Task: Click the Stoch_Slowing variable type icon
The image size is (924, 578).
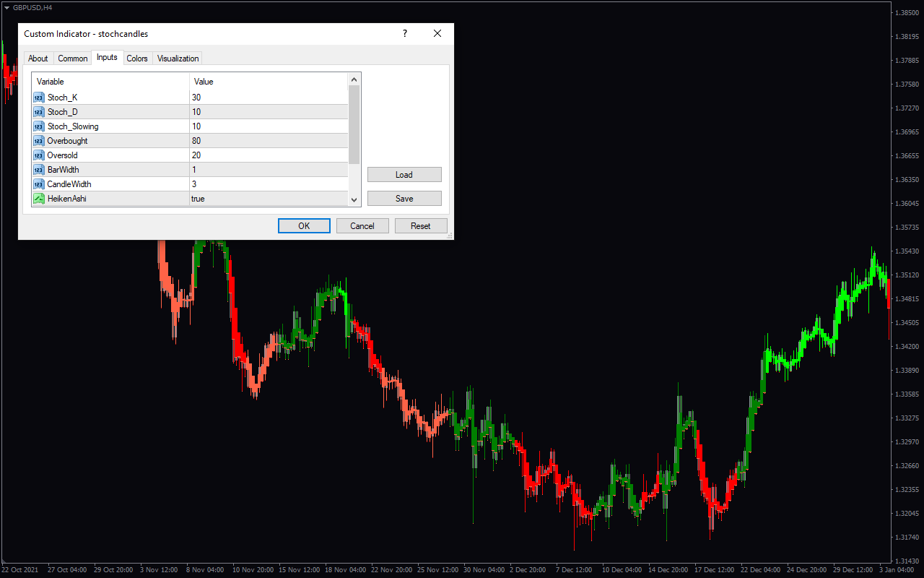Action: (x=38, y=126)
